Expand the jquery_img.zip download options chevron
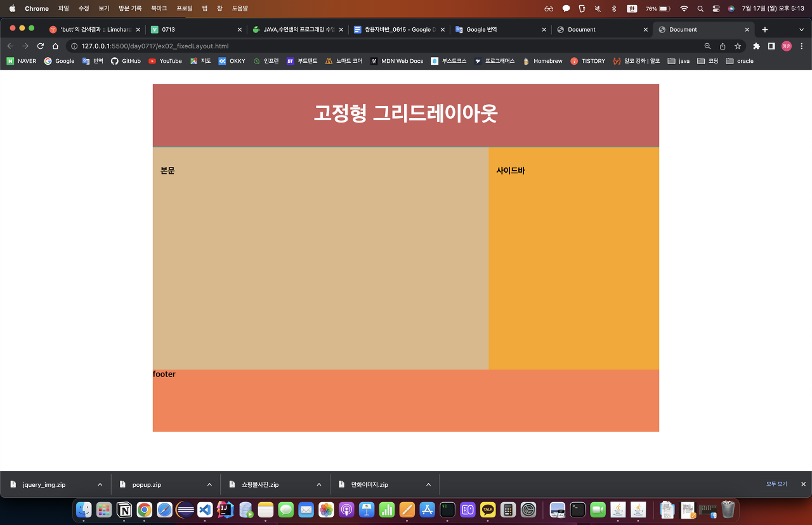The height and width of the screenshot is (525, 812). pyautogui.click(x=100, y=484)
